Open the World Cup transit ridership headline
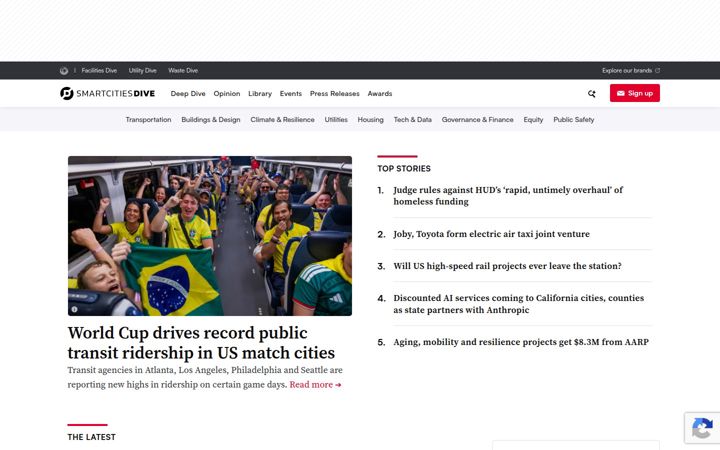Screen dimensions: 720x450 click(x=201, y=343)
